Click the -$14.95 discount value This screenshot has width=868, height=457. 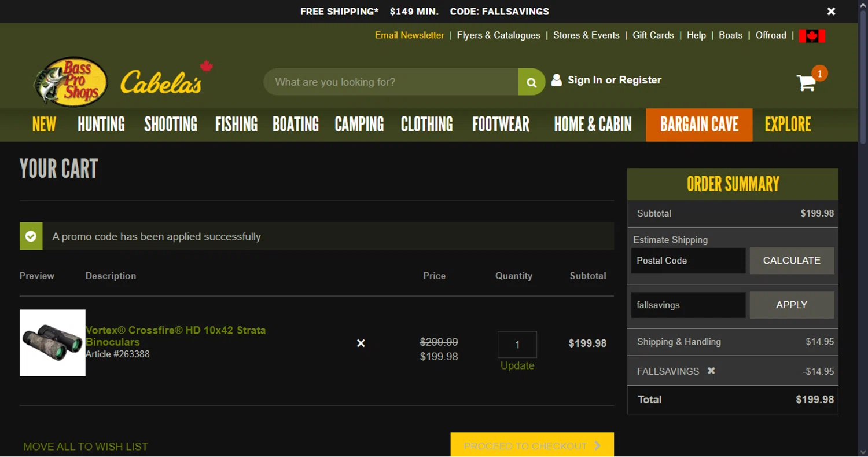[x=818, y=371]
